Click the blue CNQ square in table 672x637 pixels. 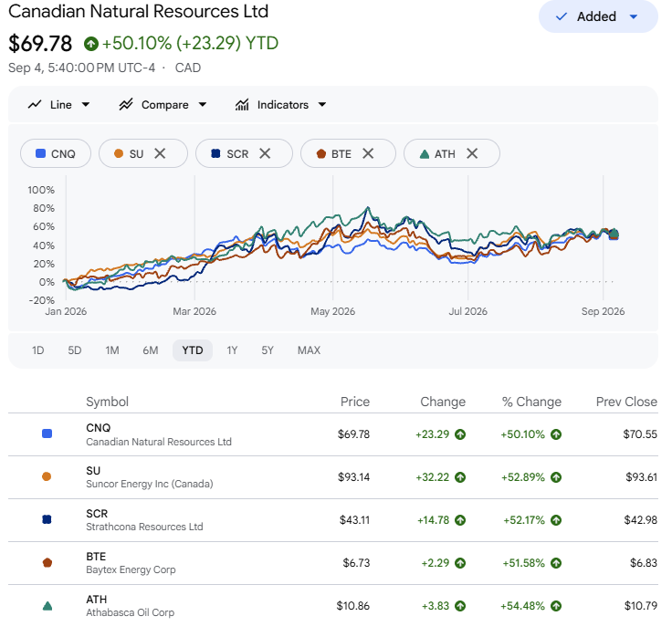pyautogui.click(x=47, y=433)
